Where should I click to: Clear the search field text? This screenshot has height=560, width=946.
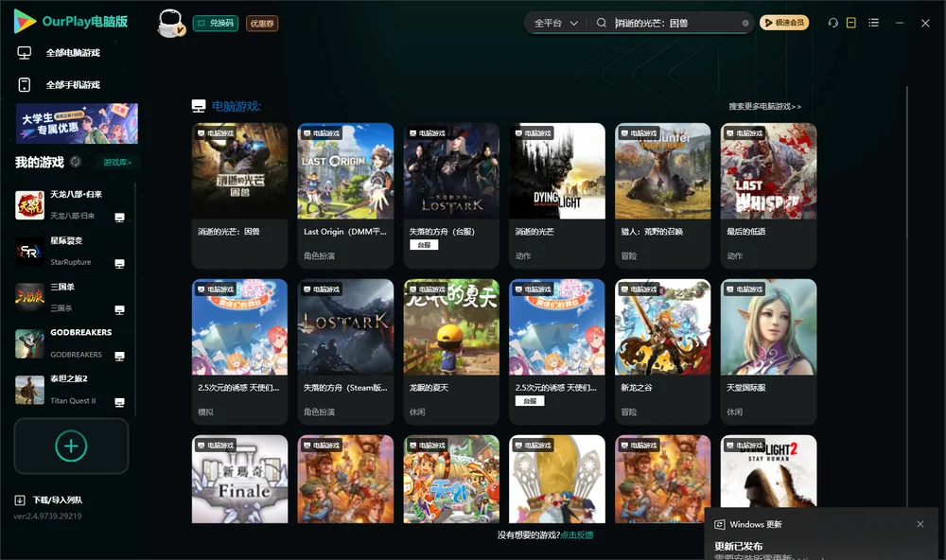(x=745, y=23)
